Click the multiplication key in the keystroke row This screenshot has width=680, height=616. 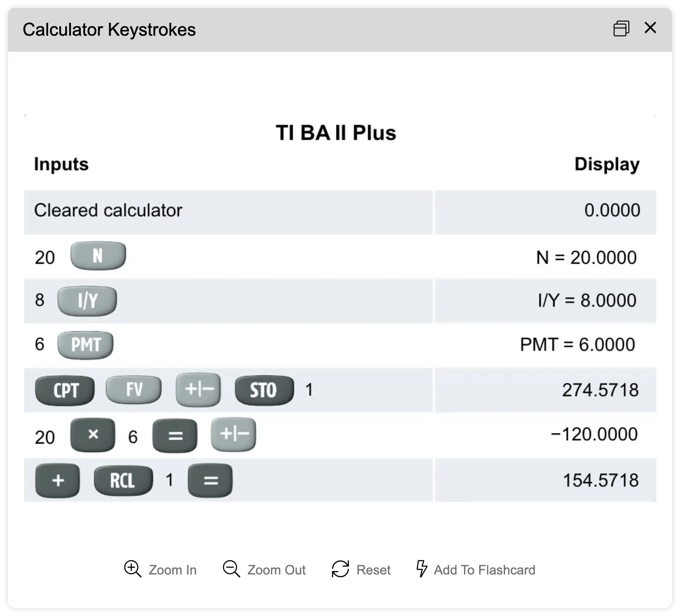click(92, 435)
